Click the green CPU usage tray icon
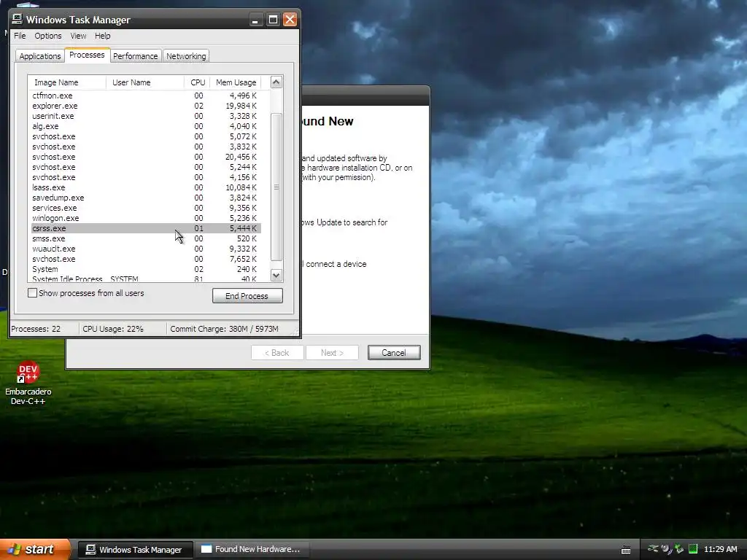 pyautogui.click(x=693, y=549)
